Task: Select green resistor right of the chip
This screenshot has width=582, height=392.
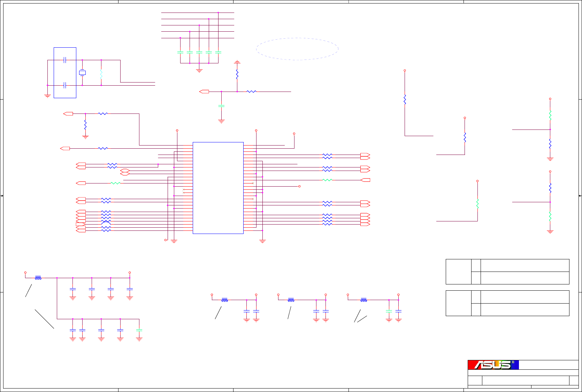Action: (327, 180)
